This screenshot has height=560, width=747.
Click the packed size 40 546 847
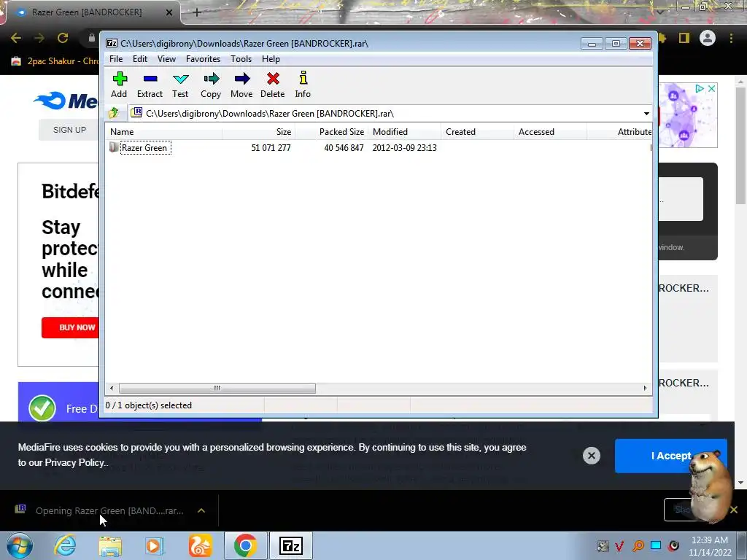pyautogui.click(x=344, y=147)
